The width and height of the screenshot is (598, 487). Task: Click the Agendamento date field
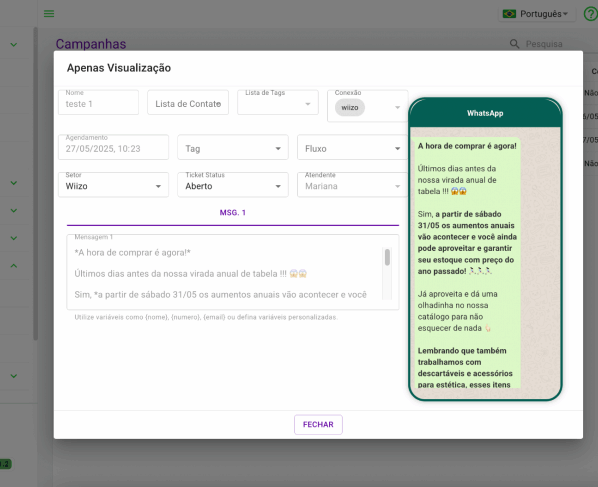[x=113, y=147]
